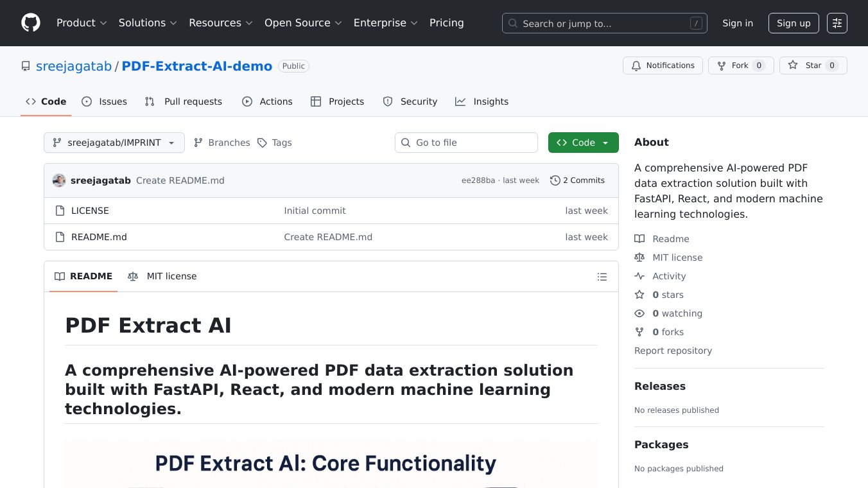Expand the sreejagatab/IMPRINT branch dropdown
The image size is (868, 488).
(114, 143)
